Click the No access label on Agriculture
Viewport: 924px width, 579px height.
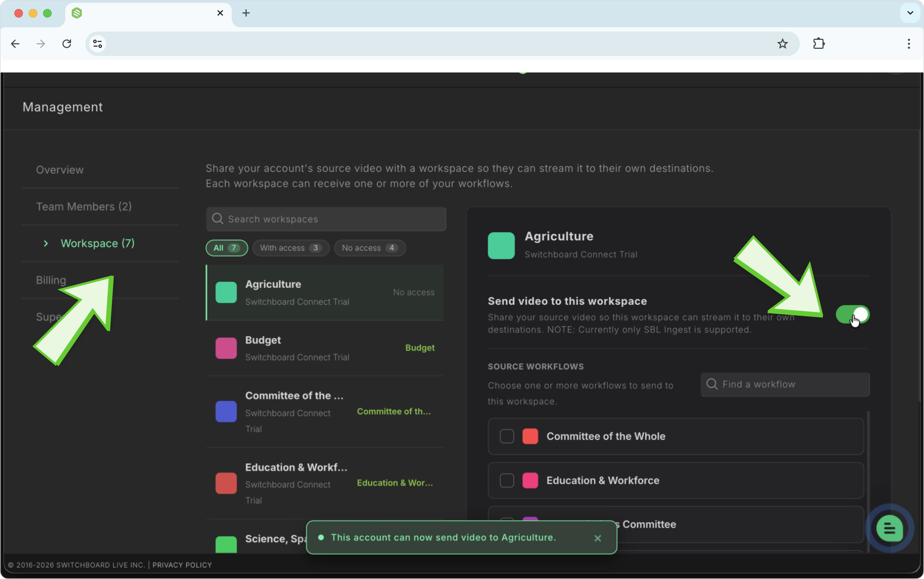point(414,292)
